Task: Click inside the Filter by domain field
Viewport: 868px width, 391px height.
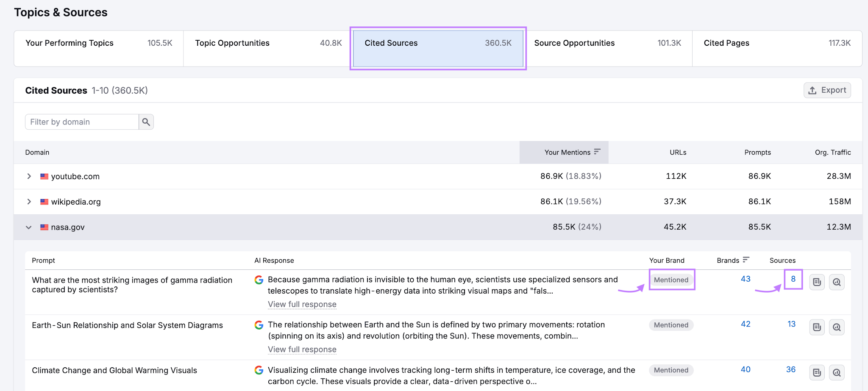Action: tap(81, 122)
